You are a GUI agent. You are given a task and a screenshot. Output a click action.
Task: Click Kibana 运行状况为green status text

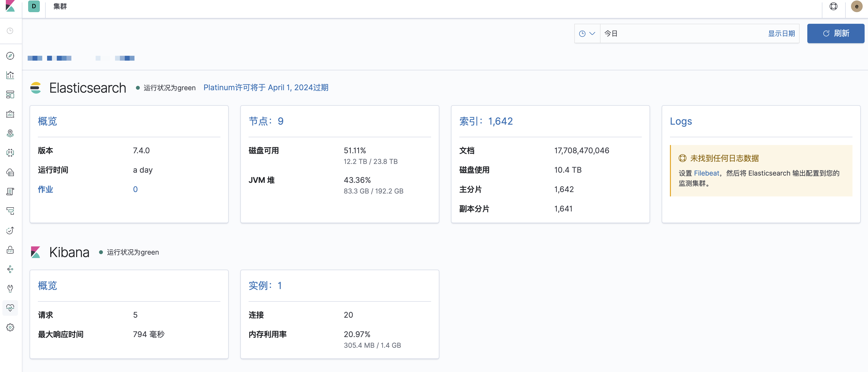pos(133,252)
